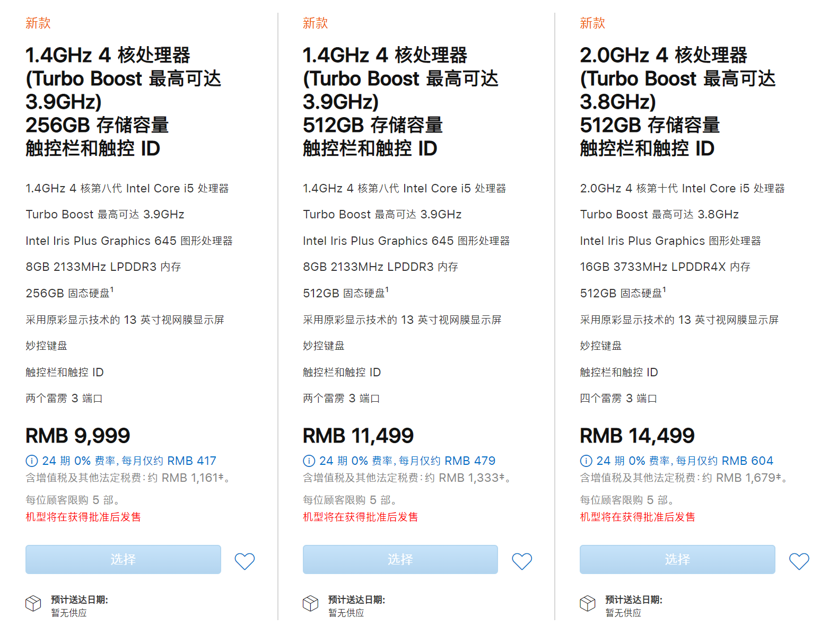Click the shipping box icon under the middle 512GB model

[x=310, y=604]
